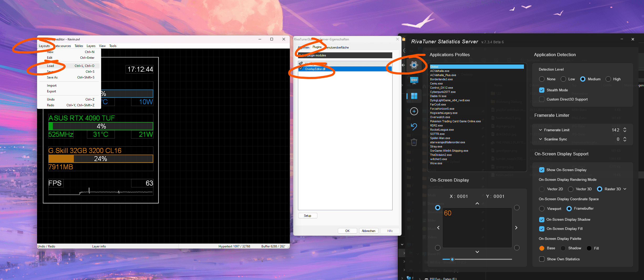
Task: Toggle On-Screen Display Shadow checkbox
Action: click(x=542, y=219)
